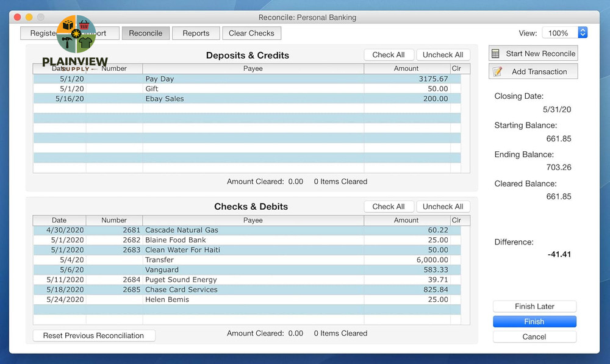Mark Puget Sound Energy check as cleared

tap(456, 280)
